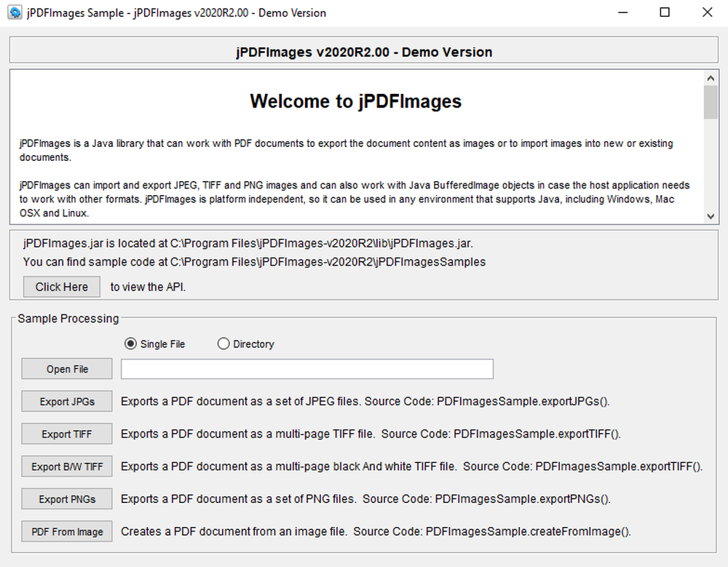
Task: Click the Export TIFF button
Action: tap(67, 434)
